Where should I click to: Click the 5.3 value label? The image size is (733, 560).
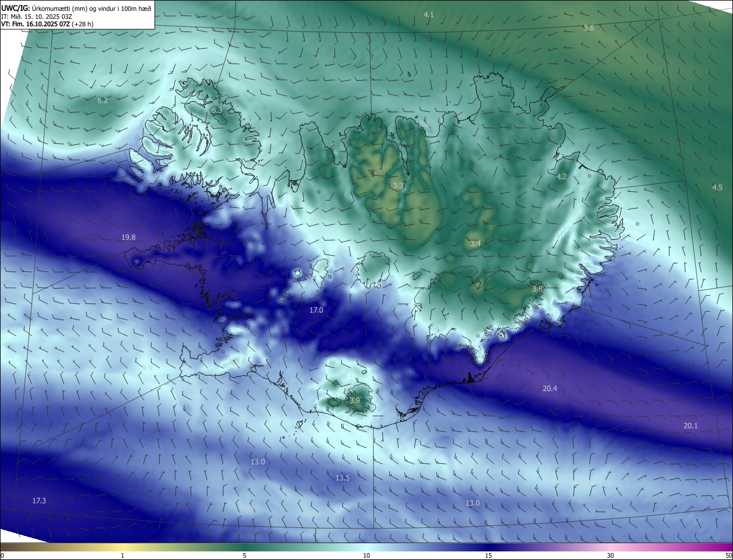tap(217, 110)
